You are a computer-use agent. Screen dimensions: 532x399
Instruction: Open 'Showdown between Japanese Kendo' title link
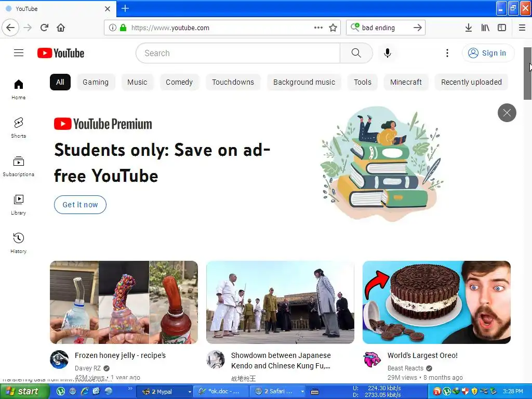(x=281, y=361)
